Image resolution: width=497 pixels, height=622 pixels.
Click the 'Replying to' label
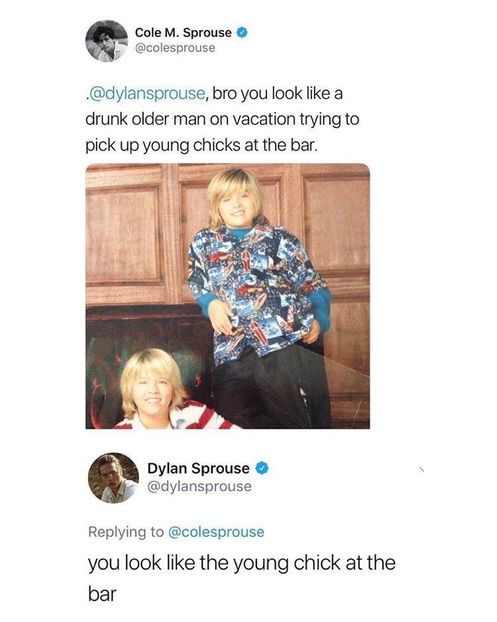[x=126, y=532]
